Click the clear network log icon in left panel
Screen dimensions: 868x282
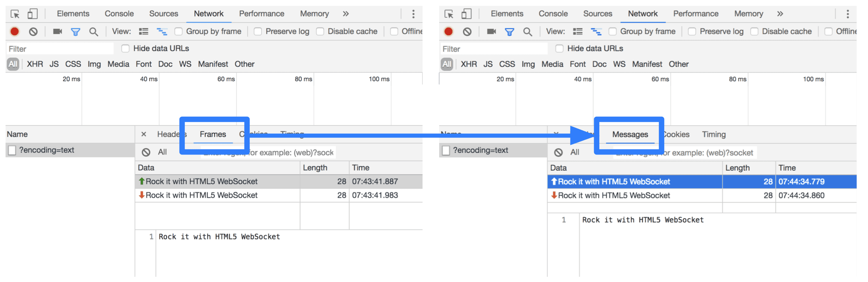(33, 32)
